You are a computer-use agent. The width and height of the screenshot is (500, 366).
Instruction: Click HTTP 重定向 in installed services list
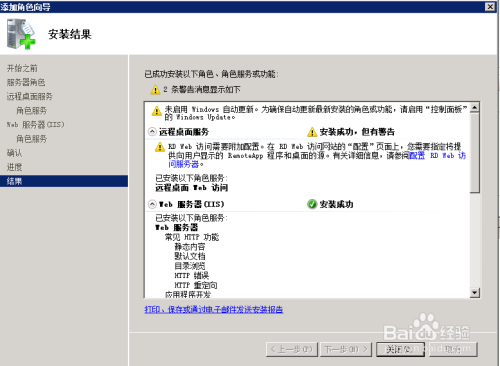tap(196, 285)
